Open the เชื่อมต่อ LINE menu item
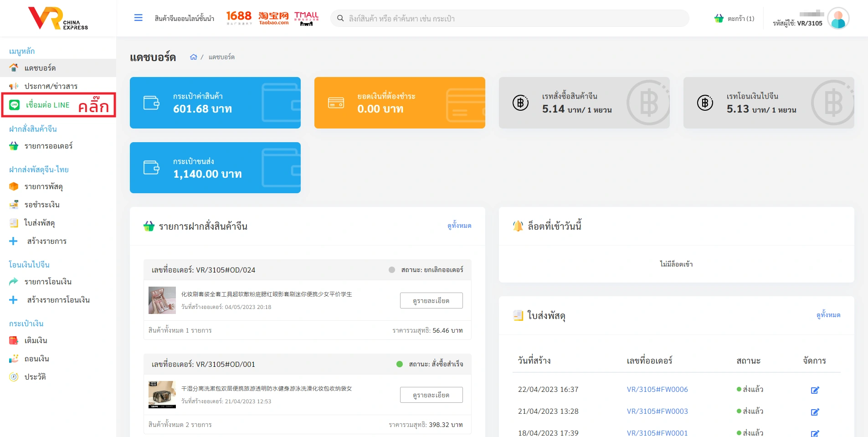Viewport: 868px width, 437px height. coord(47,105)
